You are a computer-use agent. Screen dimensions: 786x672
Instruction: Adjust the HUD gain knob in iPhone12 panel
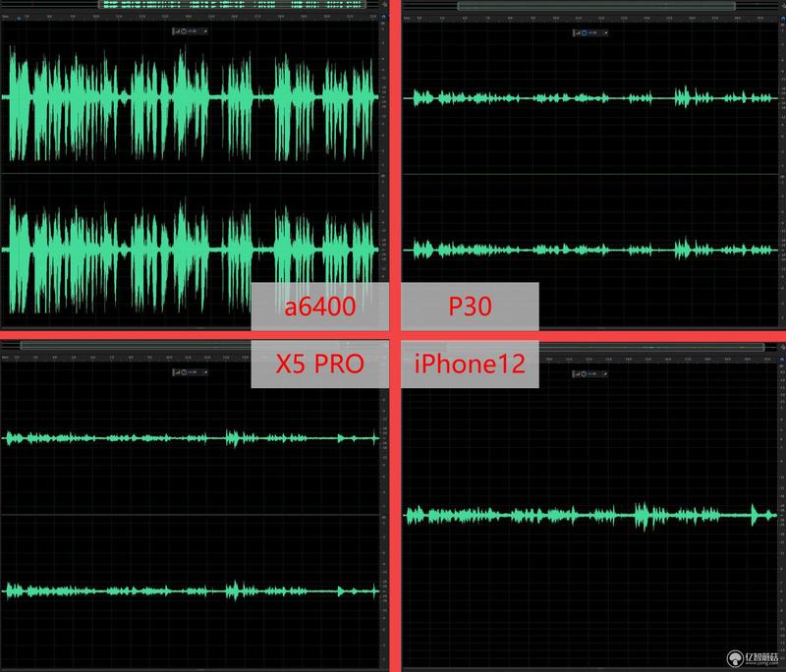tap(585, 374)
